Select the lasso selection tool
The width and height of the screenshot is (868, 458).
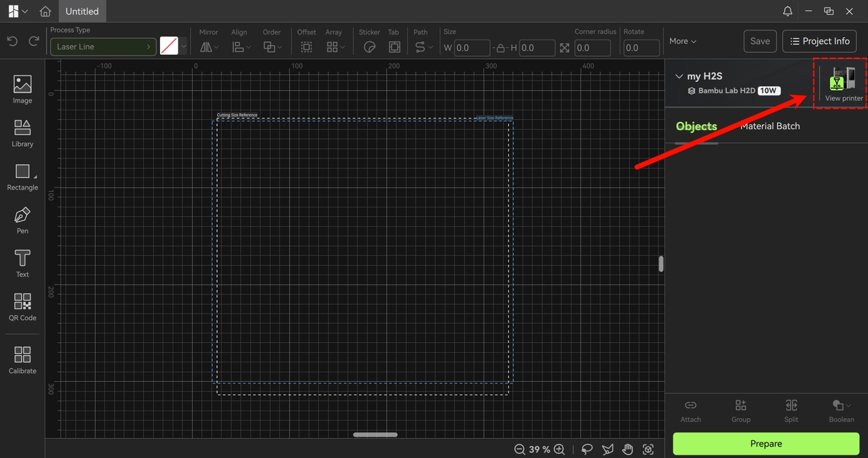click(587, 449)
